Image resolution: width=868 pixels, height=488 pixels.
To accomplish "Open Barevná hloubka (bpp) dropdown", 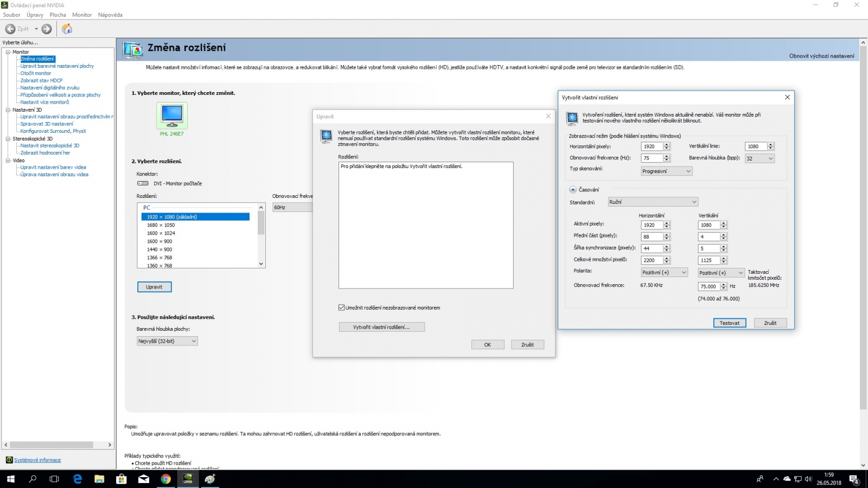I will tap(759, 158).
